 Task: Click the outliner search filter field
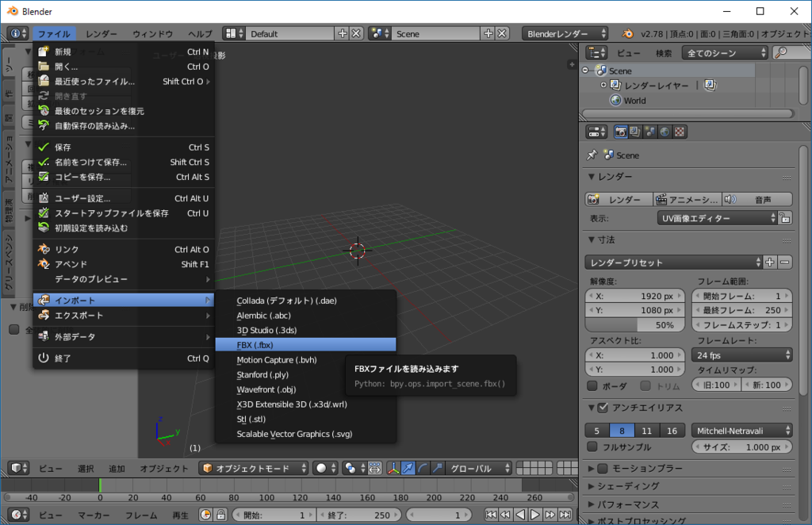pos(792,53)
